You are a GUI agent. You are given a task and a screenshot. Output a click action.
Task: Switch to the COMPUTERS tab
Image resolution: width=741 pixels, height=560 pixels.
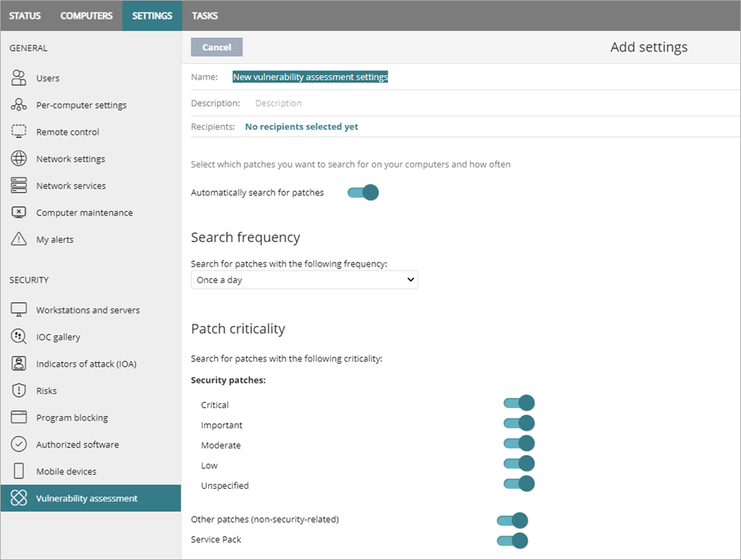pyautogui.click(x=85, y=15)
